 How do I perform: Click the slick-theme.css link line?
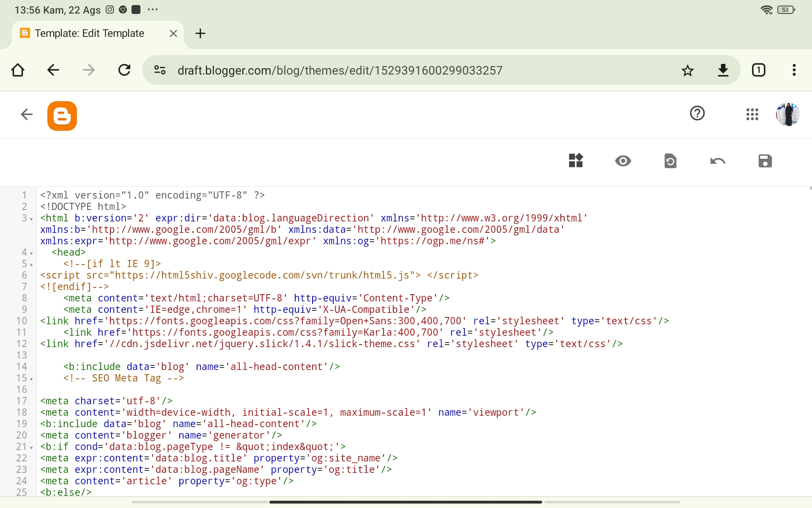pyautogui.click(x=332, y=344)
